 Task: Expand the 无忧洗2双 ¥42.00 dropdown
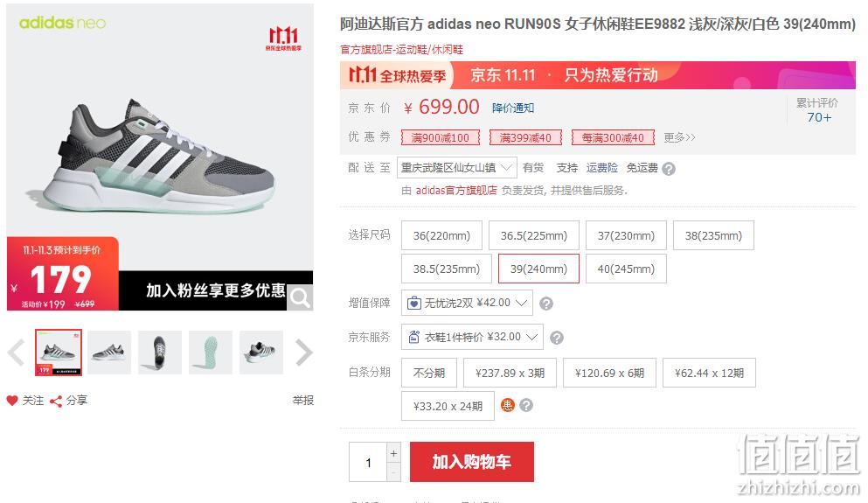tap(467, 303)
